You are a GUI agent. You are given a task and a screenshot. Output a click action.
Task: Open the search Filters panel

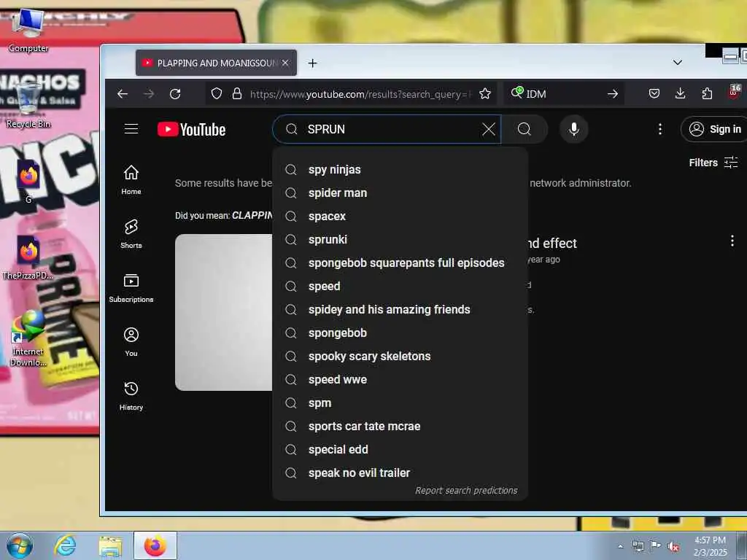pyautogui.click(x=713, y=163)
